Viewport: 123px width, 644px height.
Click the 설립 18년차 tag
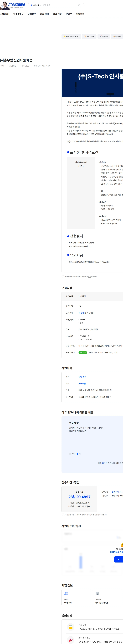[89, 37]
